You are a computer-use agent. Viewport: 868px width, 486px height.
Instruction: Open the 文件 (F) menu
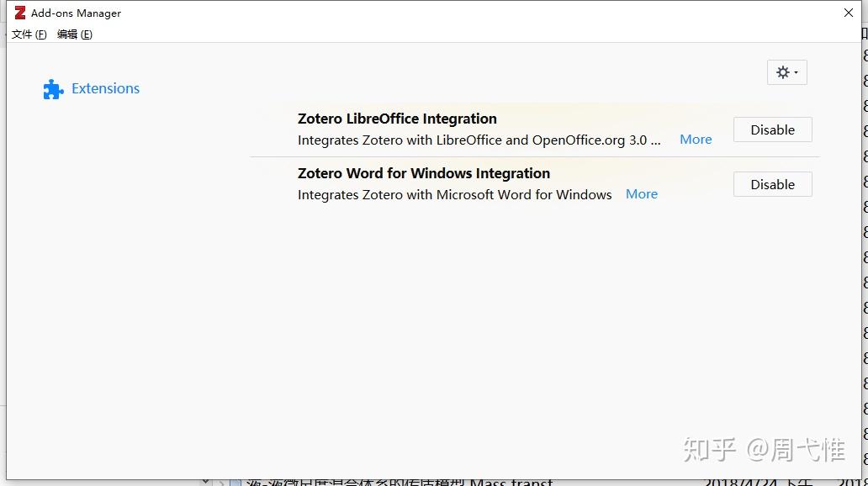(x=29, y=34)
